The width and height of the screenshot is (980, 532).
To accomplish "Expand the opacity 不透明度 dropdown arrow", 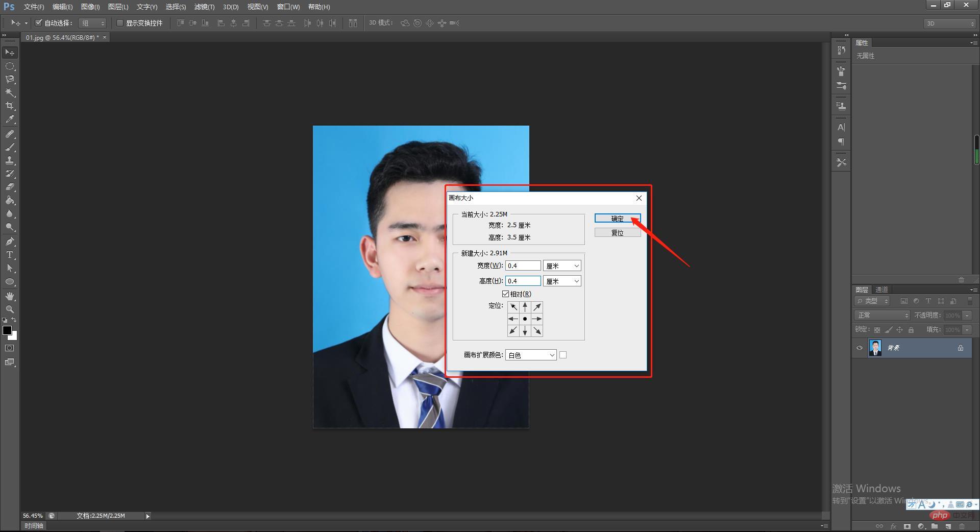I will coord(967,316).
